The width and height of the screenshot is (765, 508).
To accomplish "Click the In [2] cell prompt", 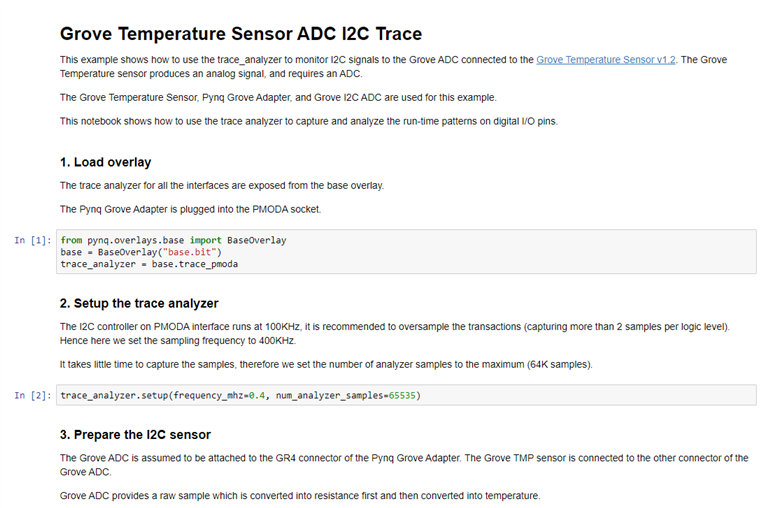I will click(33, 395).
